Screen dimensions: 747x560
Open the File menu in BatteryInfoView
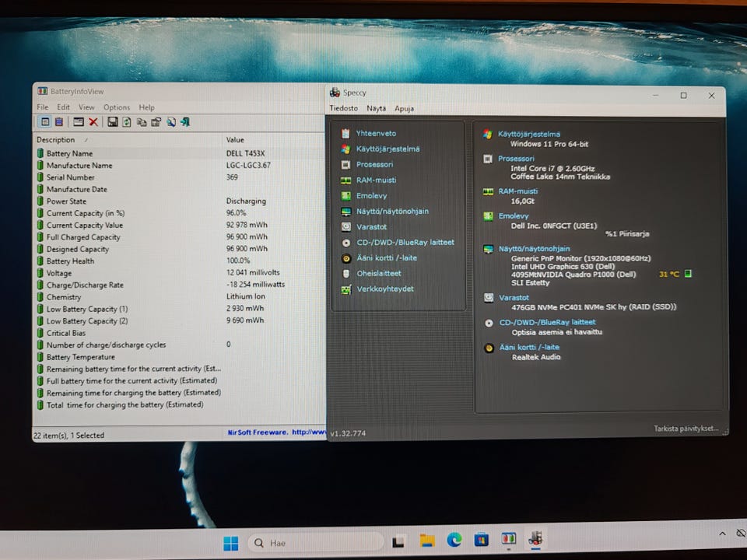43,107
